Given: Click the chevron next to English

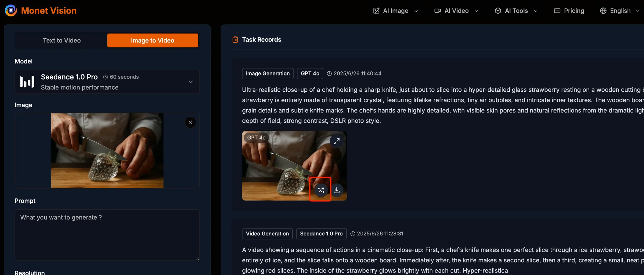Looking at the screenshot, I should click(637, 11).
